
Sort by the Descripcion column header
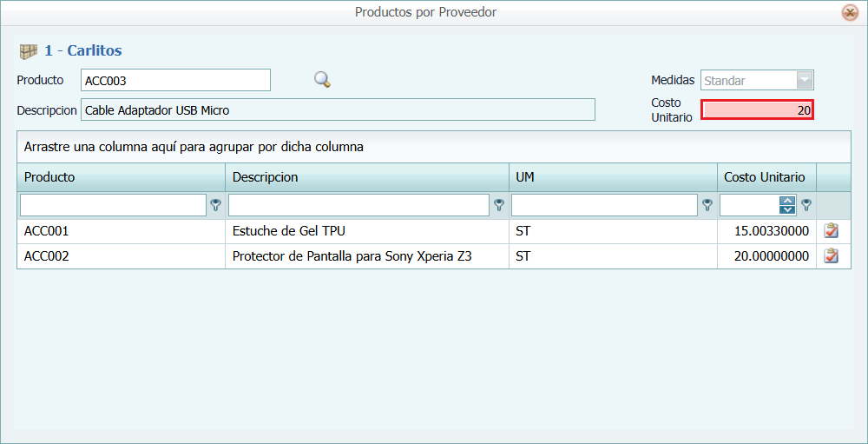point(265,177)
